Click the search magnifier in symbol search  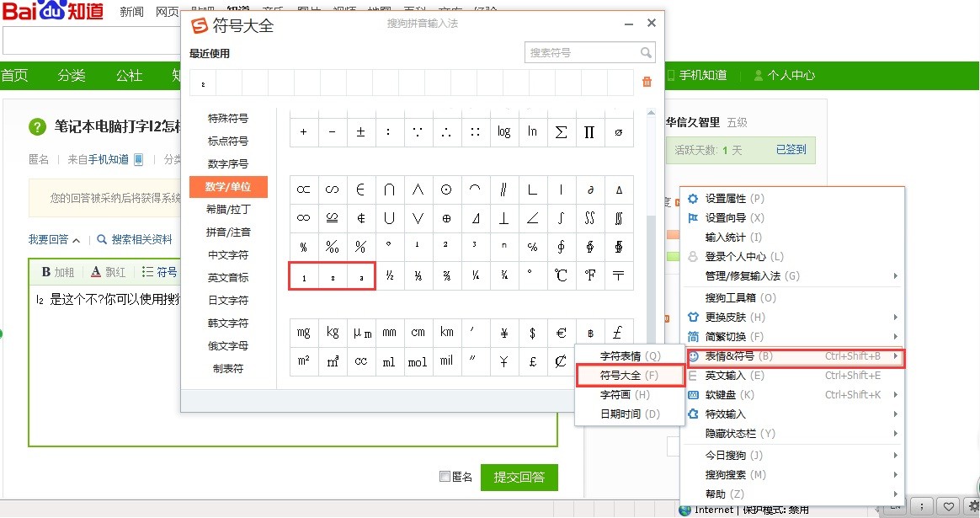coord(646,52)
